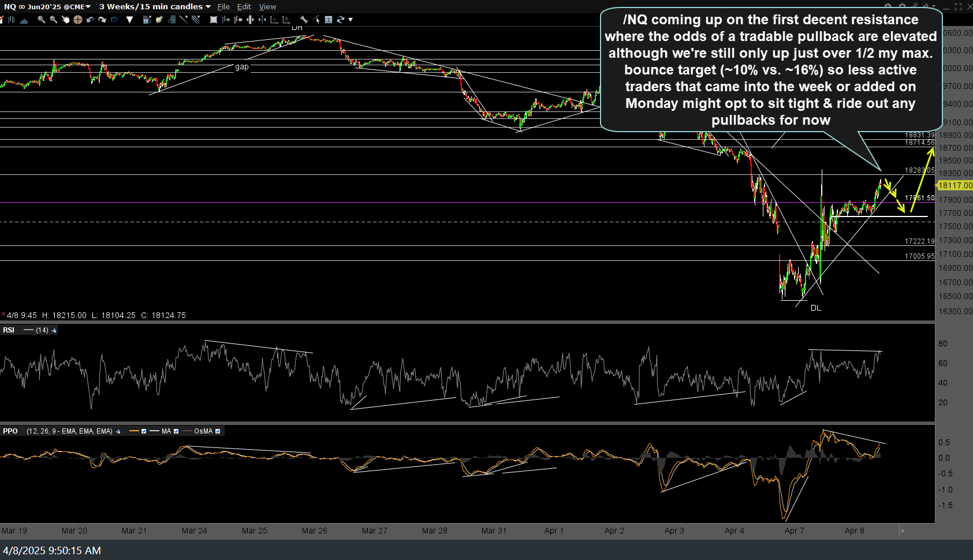The height and width of the screenshot is (560, 973).
Task: Click the crosshair cursor tool
Action: 79,20
